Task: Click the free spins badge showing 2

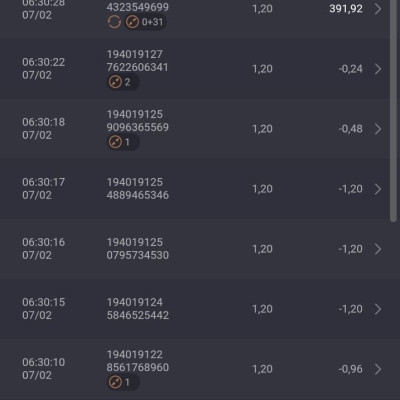Action: pyautogui.click(x=123, y=82)
